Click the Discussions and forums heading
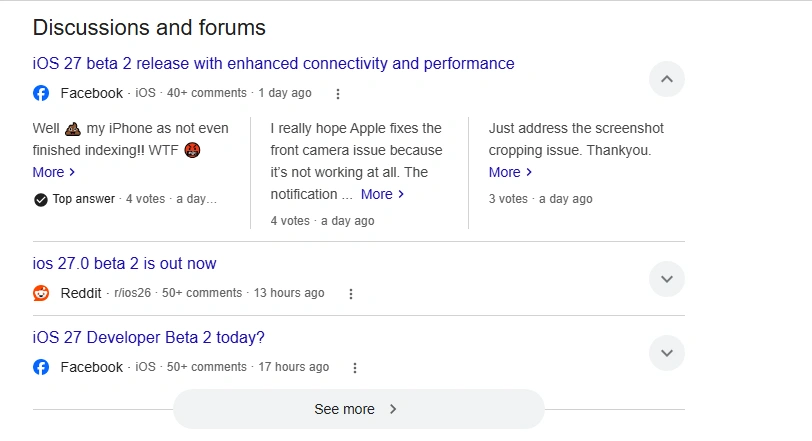The height and width of the screenshot is (441, 812). [x=149, y=27]
